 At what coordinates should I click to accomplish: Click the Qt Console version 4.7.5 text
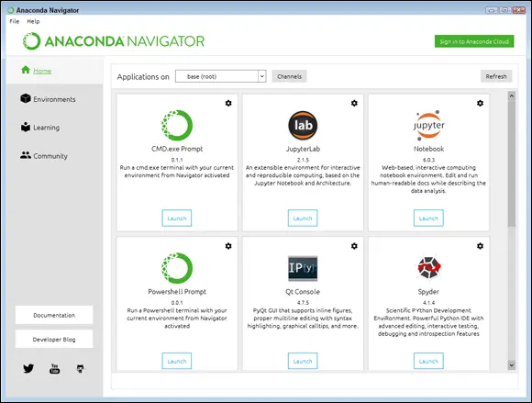tap(303, 303)
